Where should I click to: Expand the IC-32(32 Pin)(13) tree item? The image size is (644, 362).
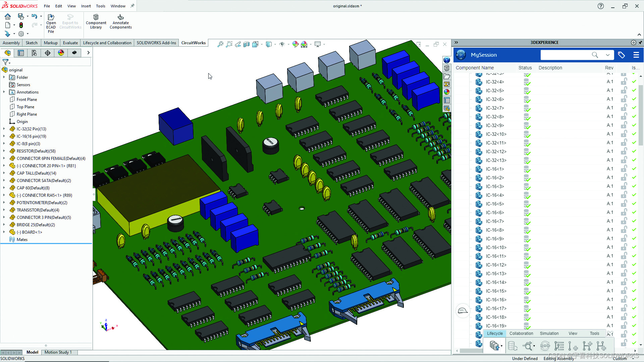click(x=4, y=129)
